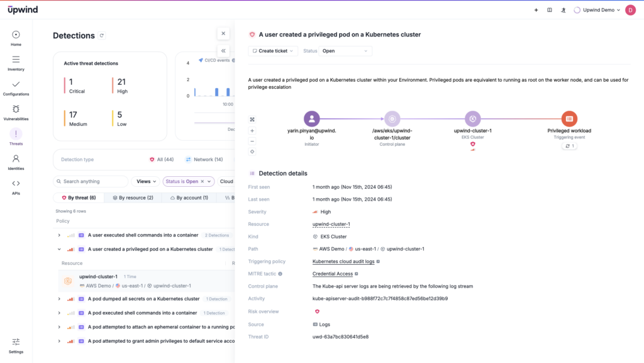The image size is (644, 363).
Task: Zoom in on the threat graph
Action: [x=252, y=131]
